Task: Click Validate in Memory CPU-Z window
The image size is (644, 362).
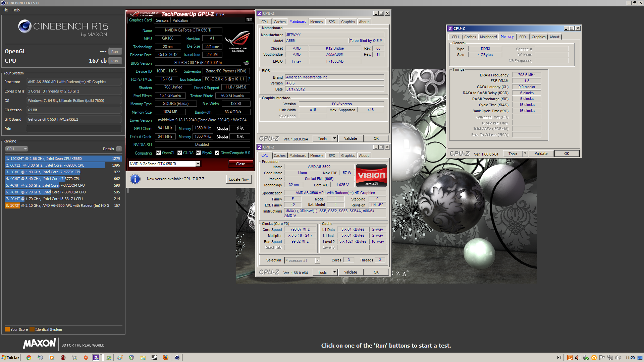Action: point(541,154)
